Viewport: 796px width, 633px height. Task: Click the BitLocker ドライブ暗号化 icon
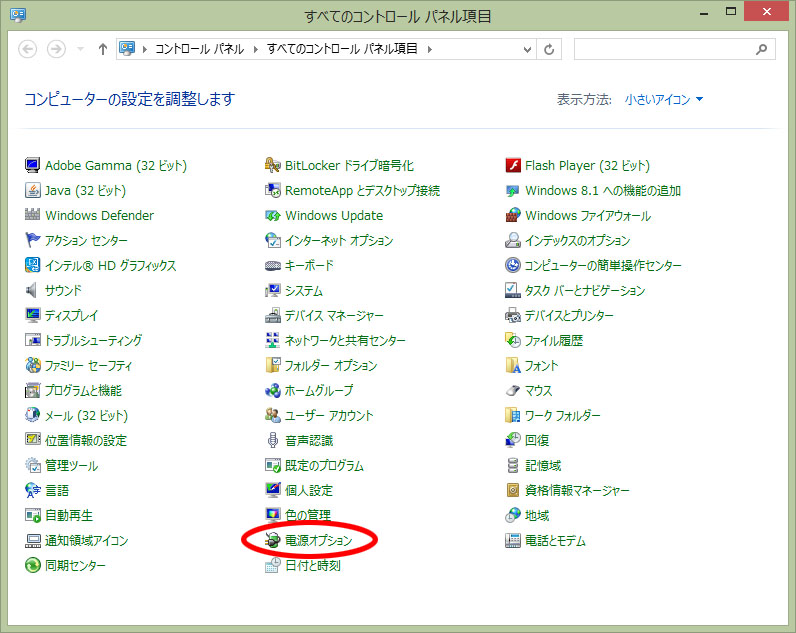273,165
